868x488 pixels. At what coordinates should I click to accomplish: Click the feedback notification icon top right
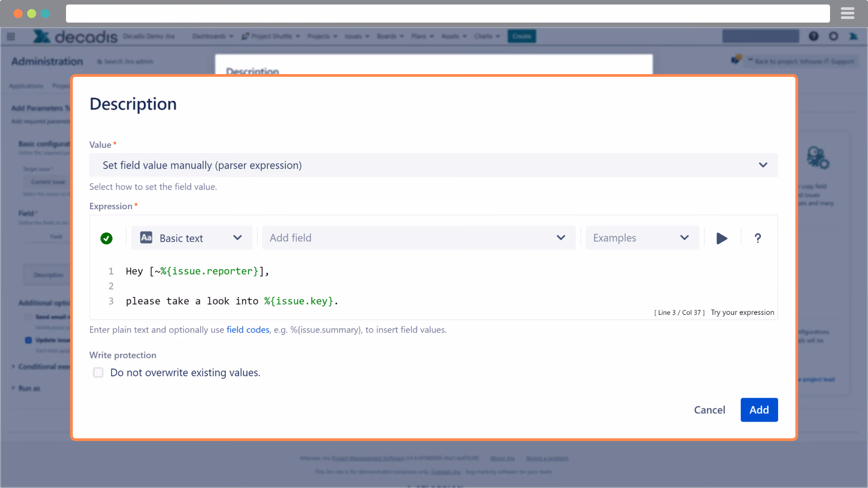click(x=736, y=59)
